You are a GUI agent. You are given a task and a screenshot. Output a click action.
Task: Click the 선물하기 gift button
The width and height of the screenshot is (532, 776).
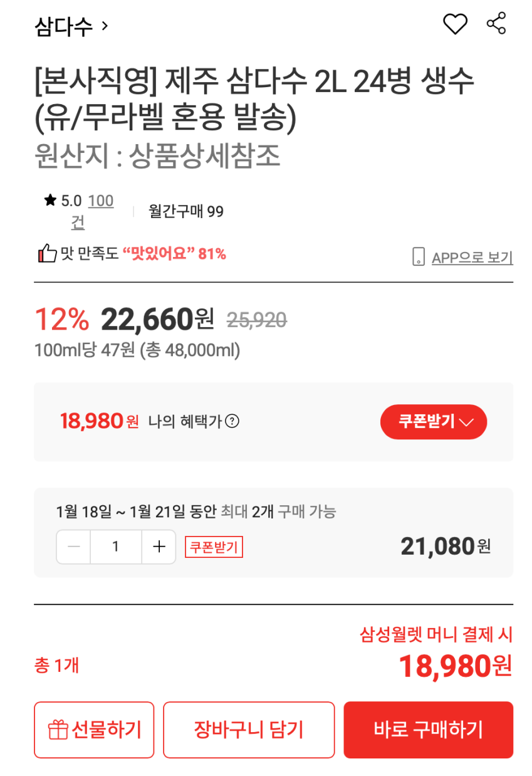point(94,730)
